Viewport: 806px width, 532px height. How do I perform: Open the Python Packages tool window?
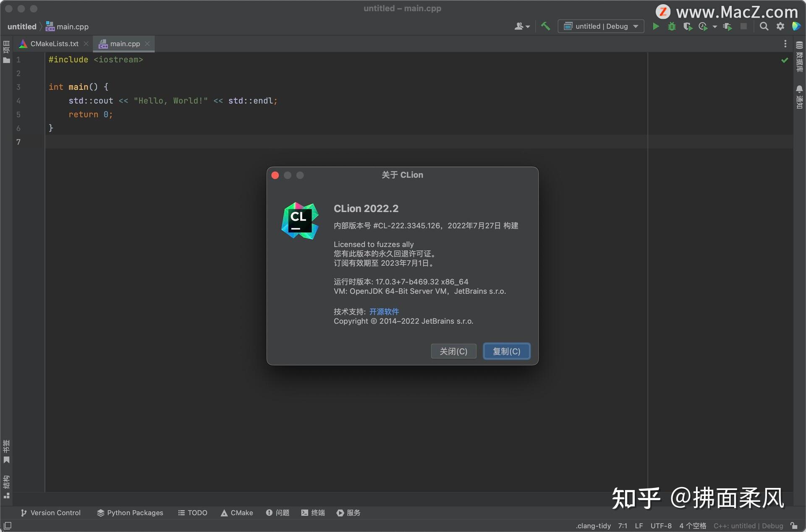coord(130,513)
